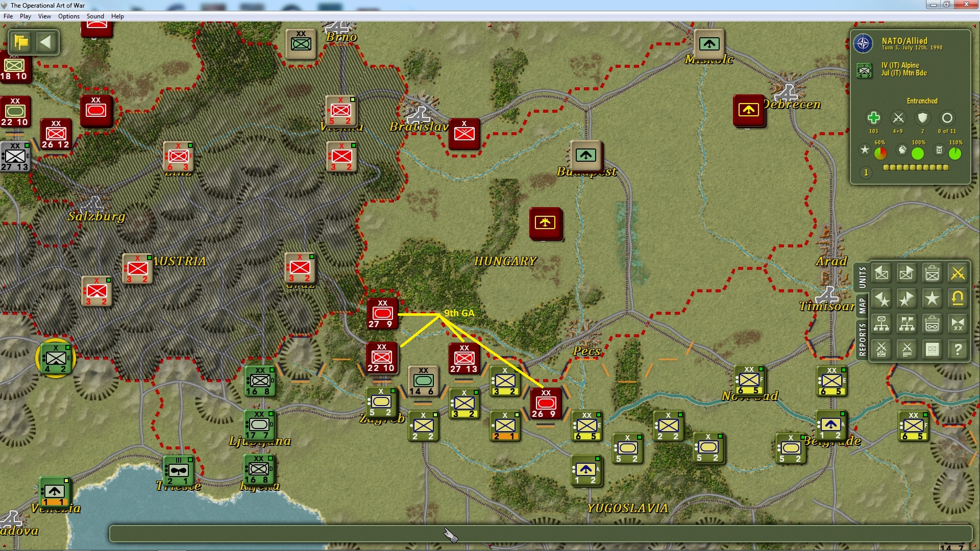
Task: Select the red 27-9 armored division
Action: [382, 313]
